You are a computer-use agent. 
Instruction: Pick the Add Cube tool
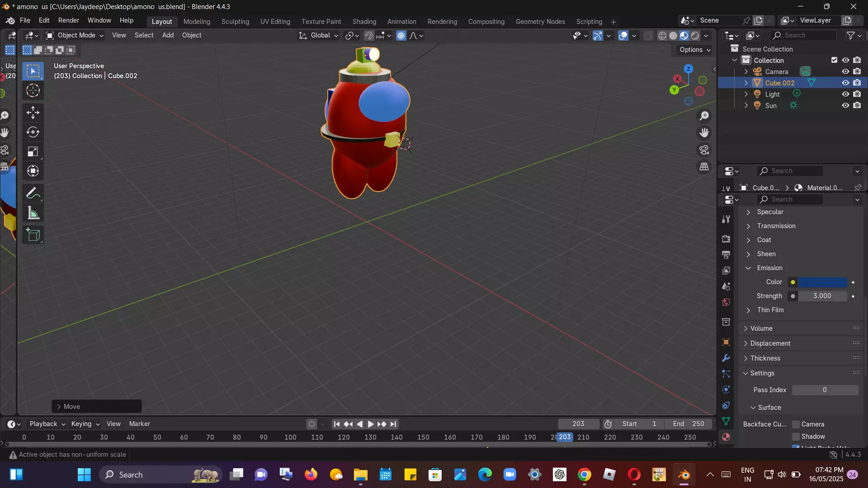[33, 235]
